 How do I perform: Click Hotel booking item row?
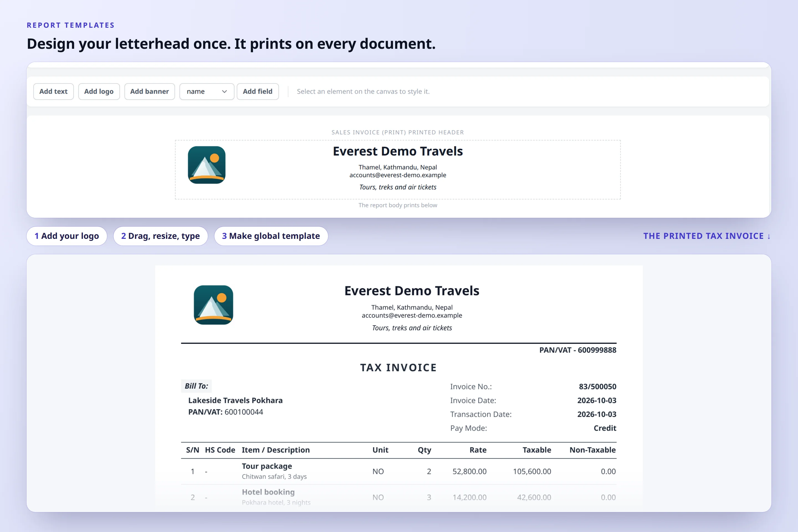pyautogui.click(x=399, y=497)
